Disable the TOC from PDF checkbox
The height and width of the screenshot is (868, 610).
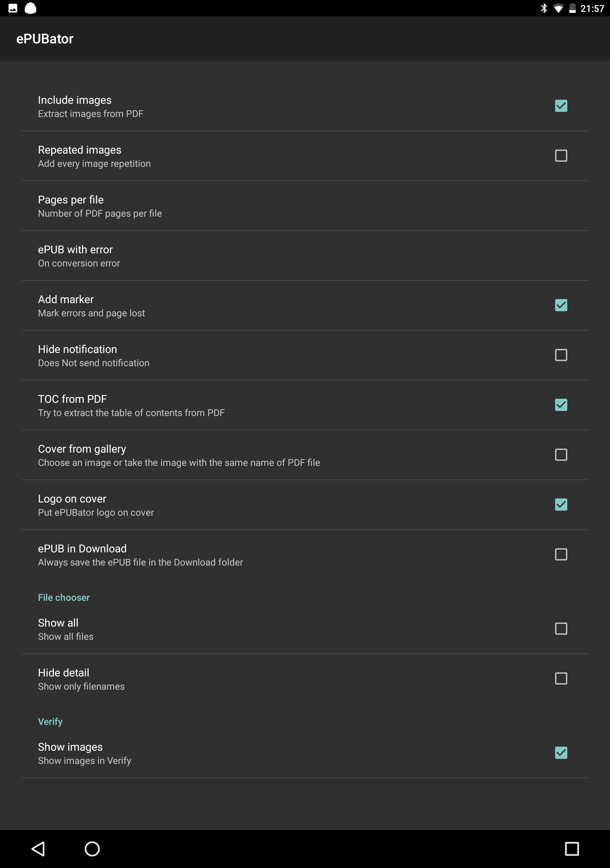click(561, 405)
